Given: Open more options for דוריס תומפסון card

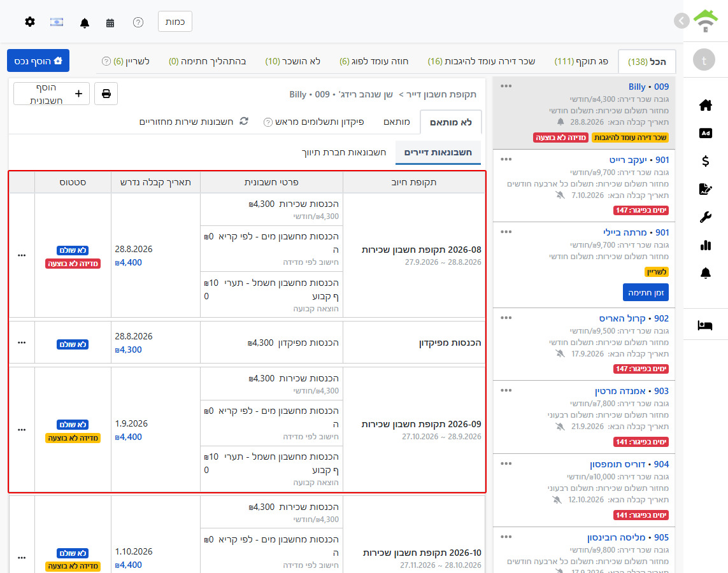Looking at the screenshot, I should (x=506, y=463).
